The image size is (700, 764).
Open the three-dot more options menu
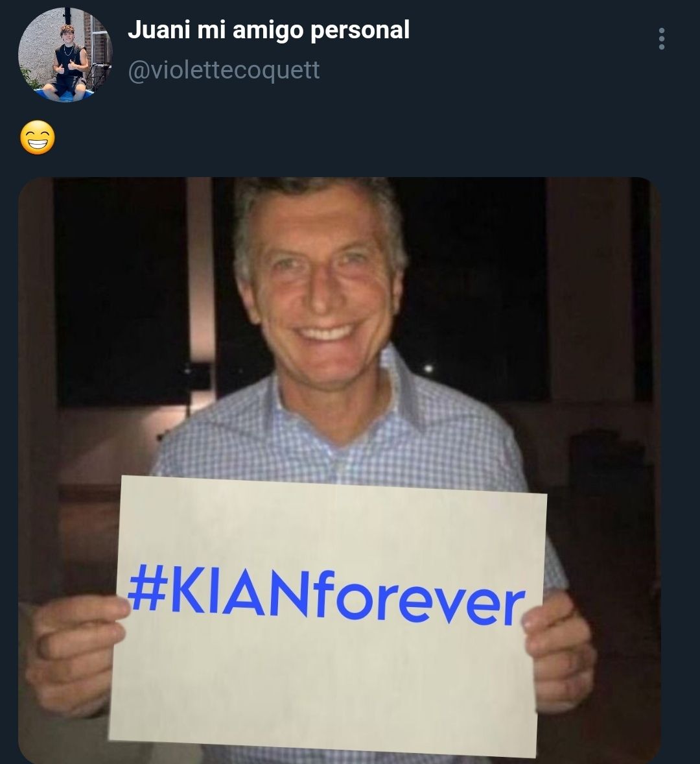(661, 38)
